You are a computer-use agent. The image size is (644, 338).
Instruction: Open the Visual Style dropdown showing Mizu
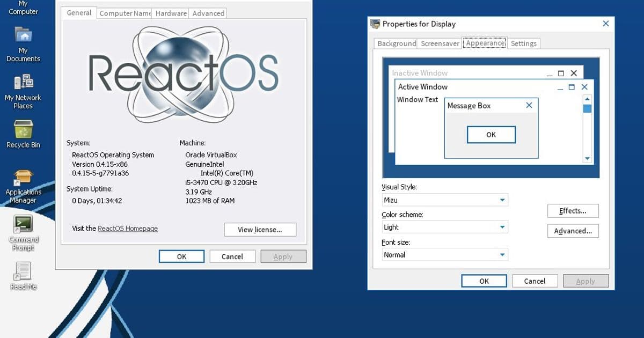[x=503, y=200]
